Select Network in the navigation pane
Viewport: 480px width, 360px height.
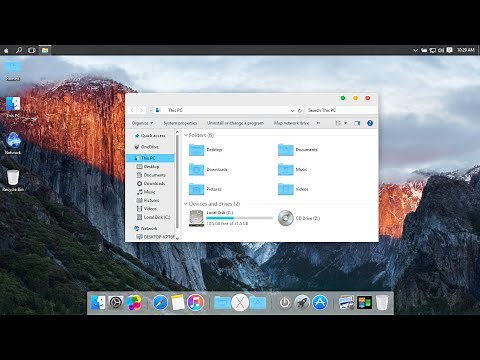coord(146,228)
